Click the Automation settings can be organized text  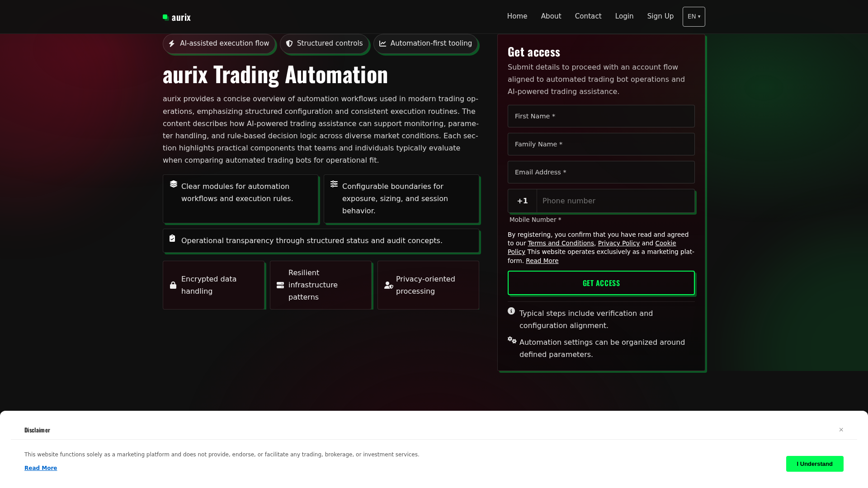pyautogui.click(x=602, y=348)
